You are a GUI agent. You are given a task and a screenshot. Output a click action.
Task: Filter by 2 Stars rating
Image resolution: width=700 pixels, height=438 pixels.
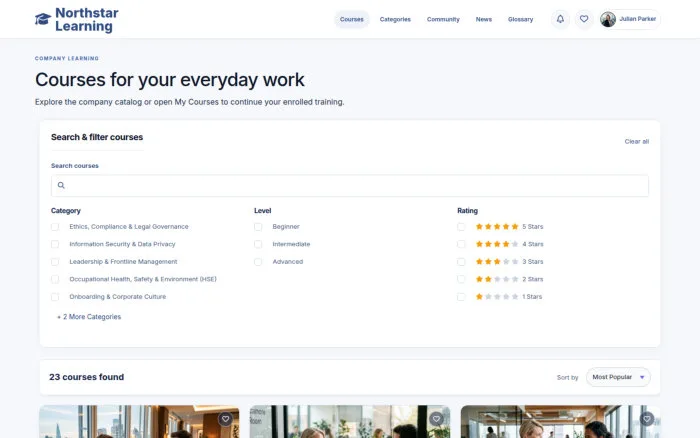coord(461,279)
